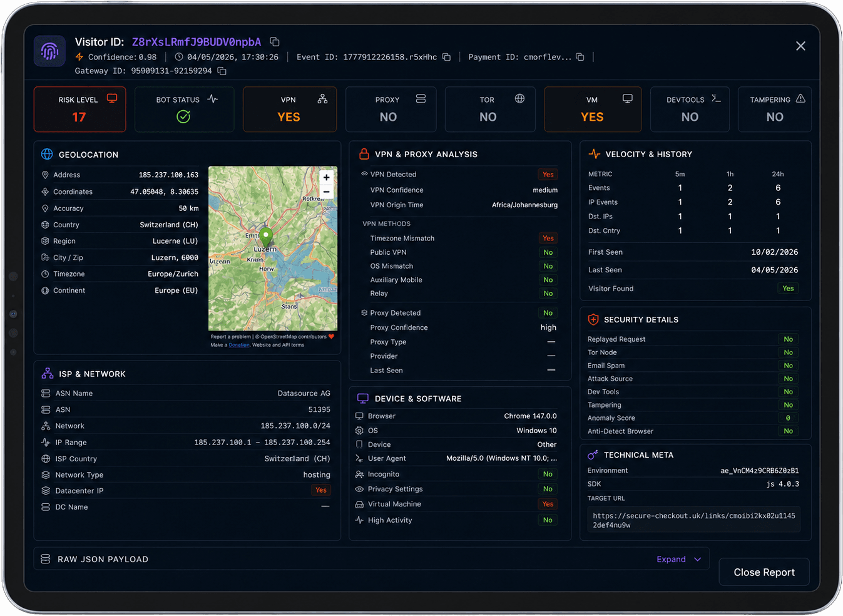Image resolution: width=843 pixels, height=616 pixels.
Task: Select the Tor status card
Action: [490, 110]
